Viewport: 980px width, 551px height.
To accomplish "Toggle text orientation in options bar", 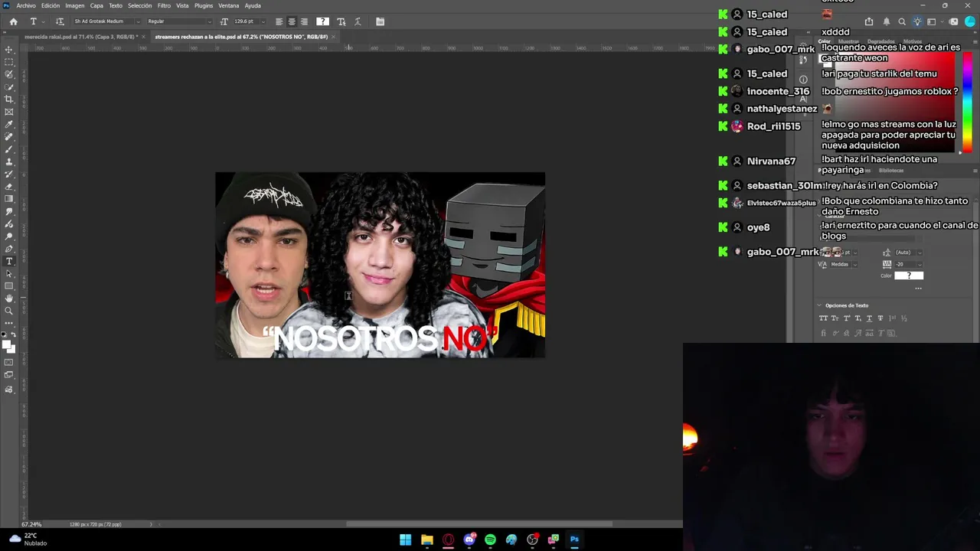I will click(x=60, y=21).
